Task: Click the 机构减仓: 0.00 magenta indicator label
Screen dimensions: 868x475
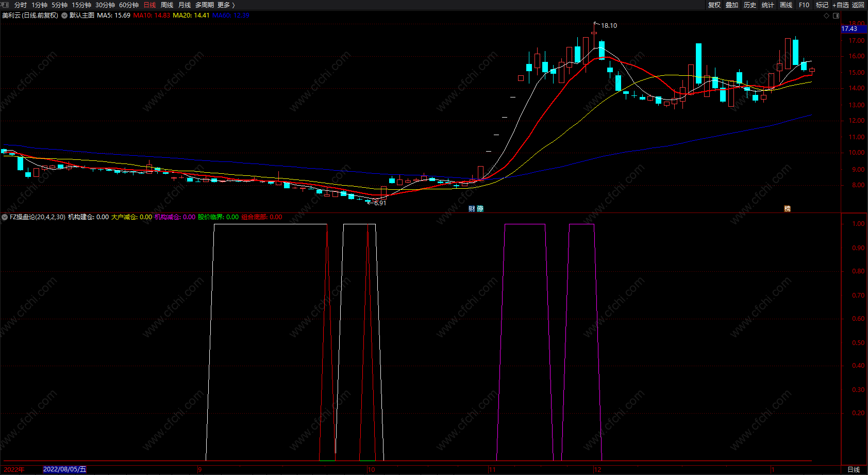Action: (x=175, y=217)
